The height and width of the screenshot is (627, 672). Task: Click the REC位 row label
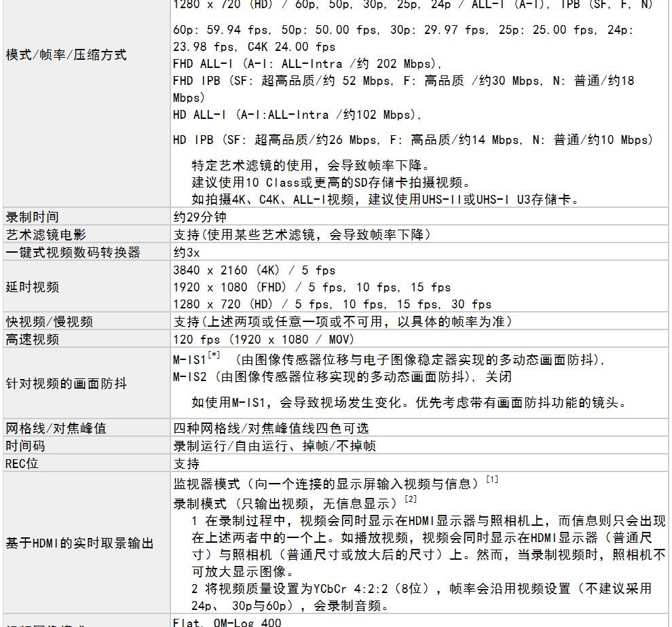pos(22,464)
